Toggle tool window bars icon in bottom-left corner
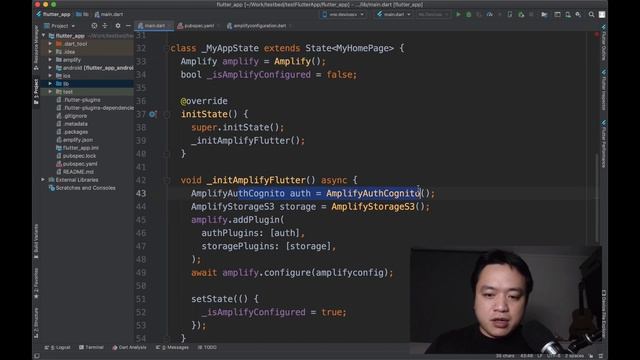The height and width of the screenshot is (360, 640). (x=37, y=356)
